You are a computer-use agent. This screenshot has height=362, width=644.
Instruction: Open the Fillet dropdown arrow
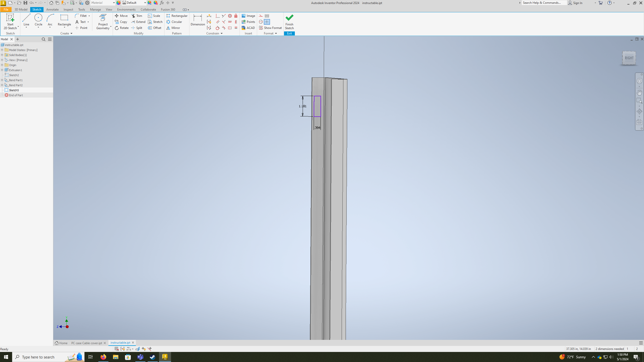[x=89, y=16]
